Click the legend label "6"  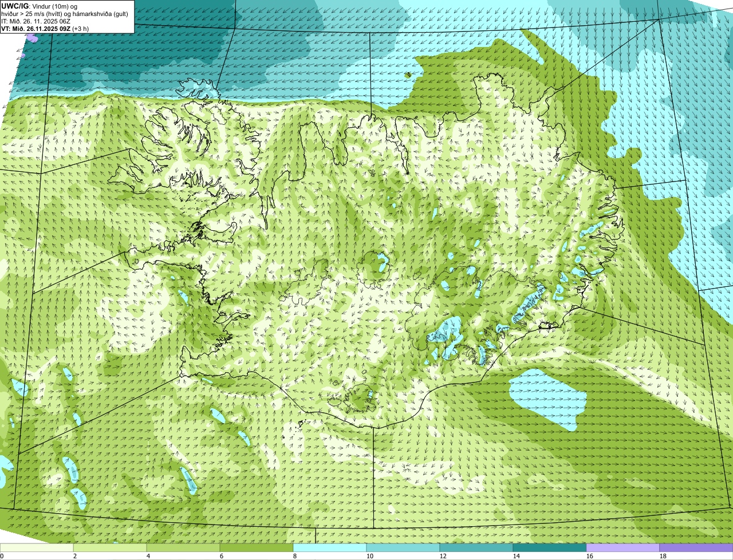(x=222, y=556)
